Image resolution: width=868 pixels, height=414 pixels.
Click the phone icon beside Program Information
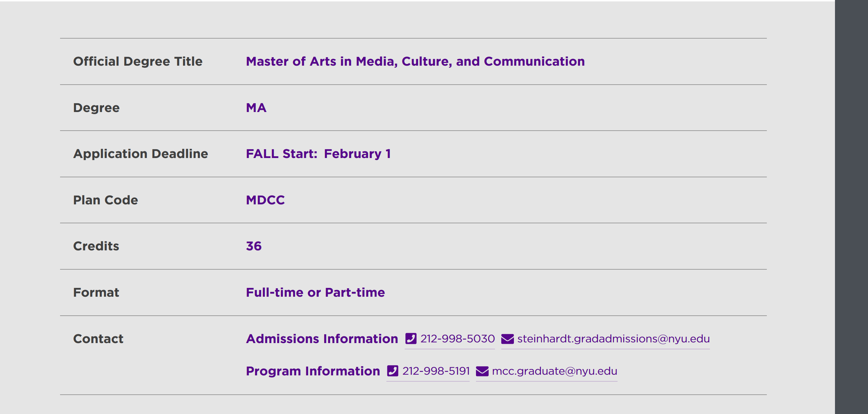tap(392, 371)
